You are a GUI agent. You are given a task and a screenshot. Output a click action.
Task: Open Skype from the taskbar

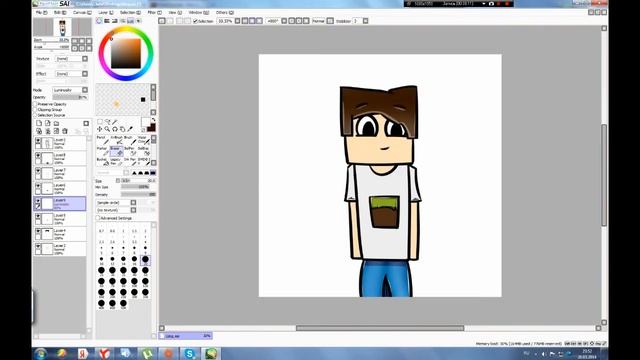coord(189,353)
